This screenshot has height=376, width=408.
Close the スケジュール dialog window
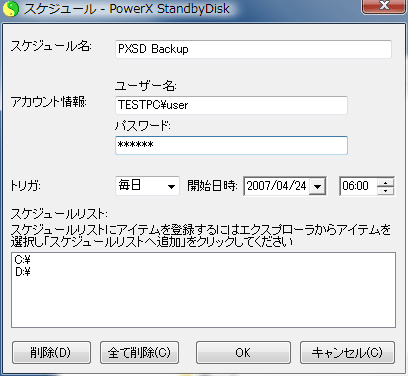pyautogui.click(x=384, y=6)
